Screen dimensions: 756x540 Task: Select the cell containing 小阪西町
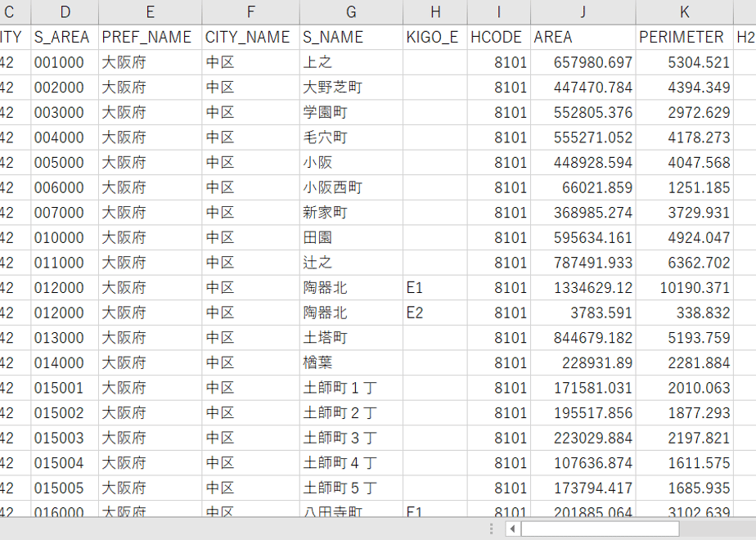click(351, 187)
